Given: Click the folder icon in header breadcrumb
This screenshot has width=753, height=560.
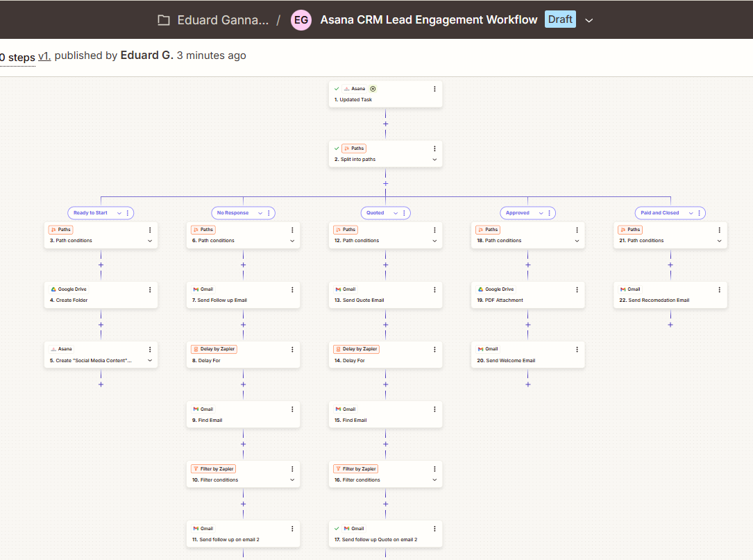Looking at the screenshot, I should (164, 20).
